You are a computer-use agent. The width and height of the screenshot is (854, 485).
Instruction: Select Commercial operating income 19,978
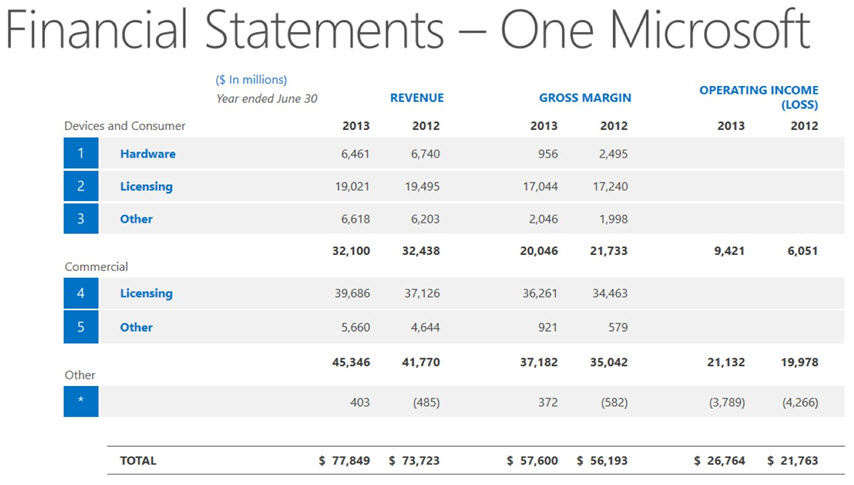[800, 362]
